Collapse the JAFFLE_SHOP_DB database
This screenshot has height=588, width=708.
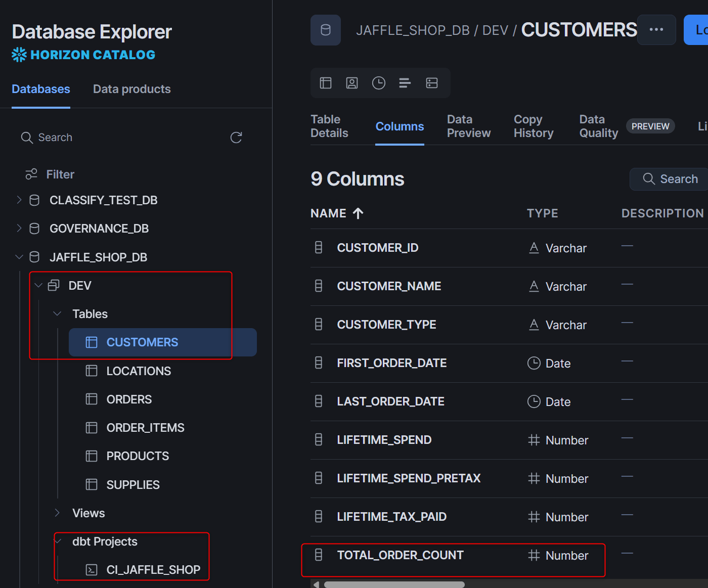tap(19, 257)
